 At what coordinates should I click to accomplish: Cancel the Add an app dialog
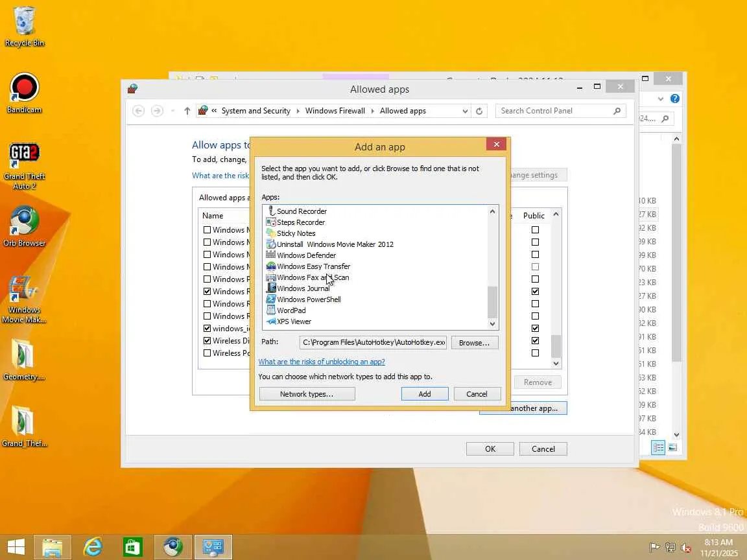pyautogui.click(x=477, y=394)
